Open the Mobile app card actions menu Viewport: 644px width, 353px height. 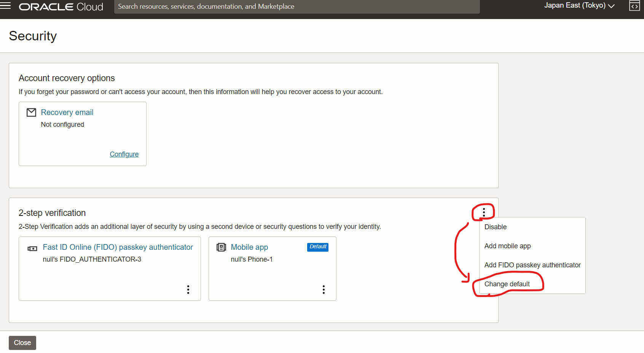tap(324, 289)
